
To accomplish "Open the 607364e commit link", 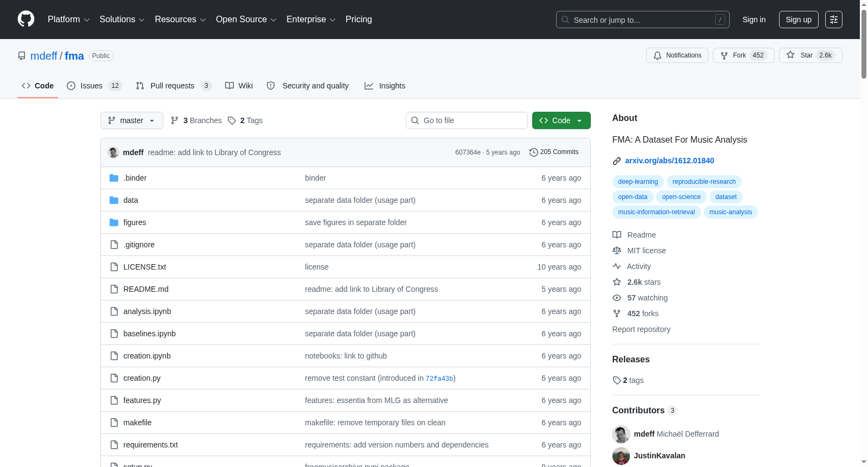I will coord(468,152).
